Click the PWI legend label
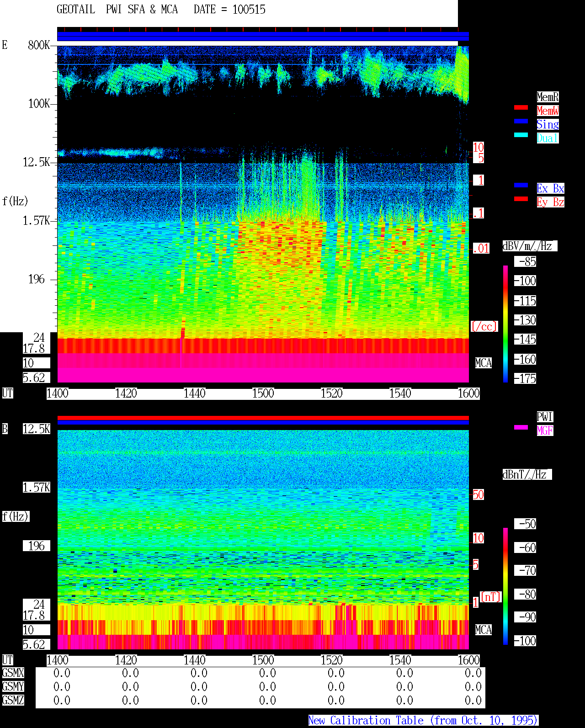 tap(545, 417)
